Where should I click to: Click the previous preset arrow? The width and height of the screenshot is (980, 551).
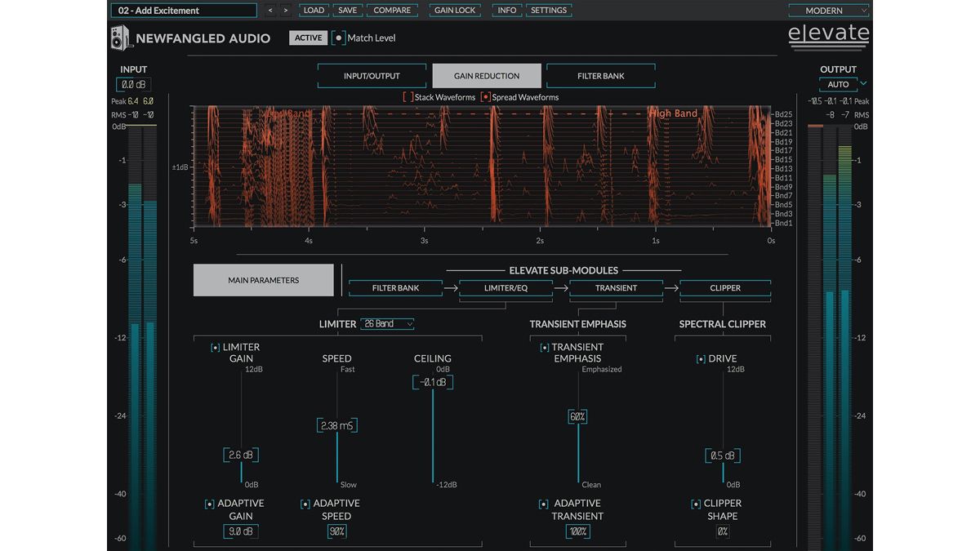pyautogui.click(x=269, y=10)
